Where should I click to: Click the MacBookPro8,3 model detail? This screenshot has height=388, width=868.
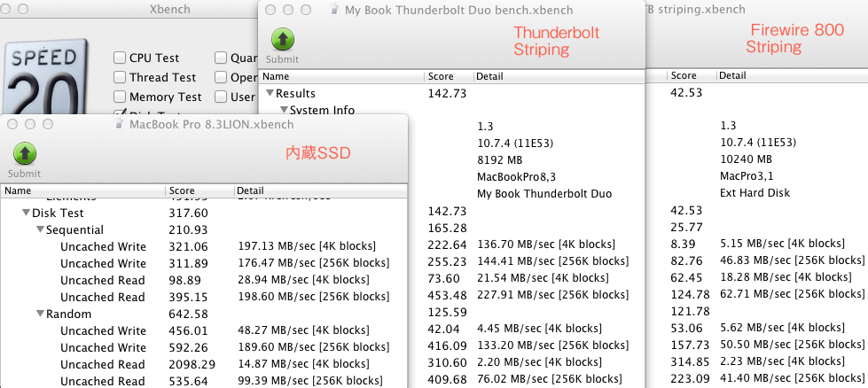pos(516,177)
